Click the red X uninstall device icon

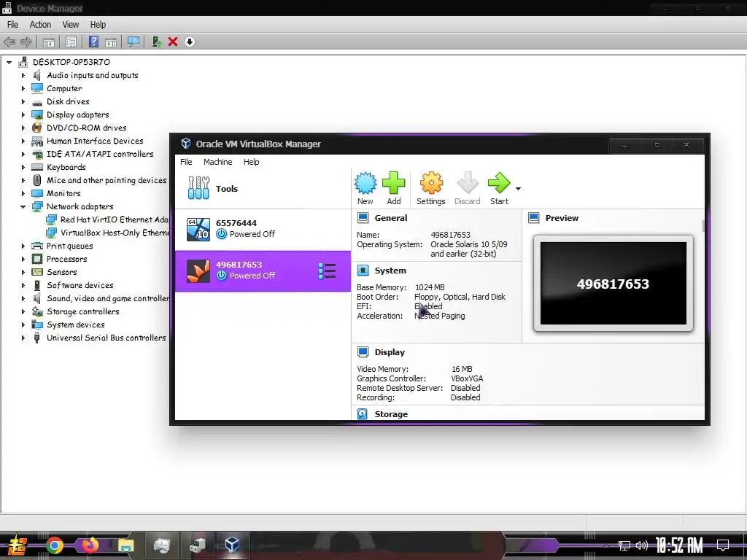pos(173,42)
